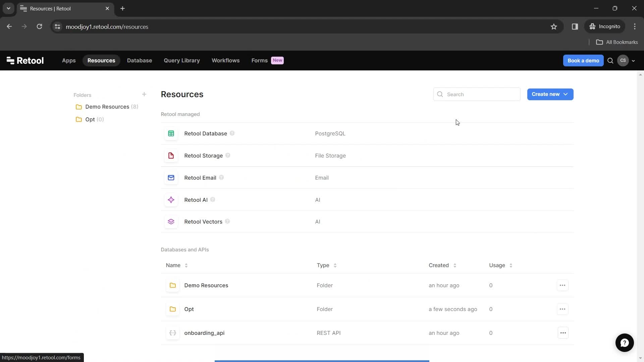Open the ellipsis menu for onboarding_api

point(562,333)
